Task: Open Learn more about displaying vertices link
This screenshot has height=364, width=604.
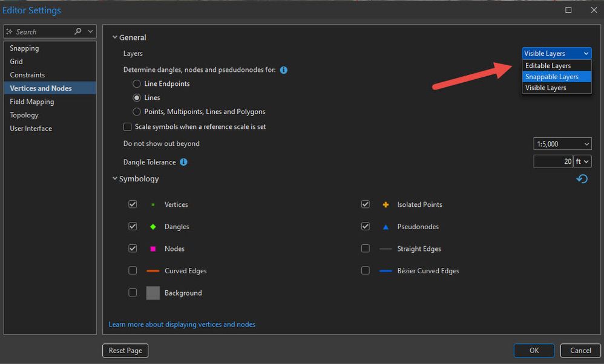Action: click(182, 325)
